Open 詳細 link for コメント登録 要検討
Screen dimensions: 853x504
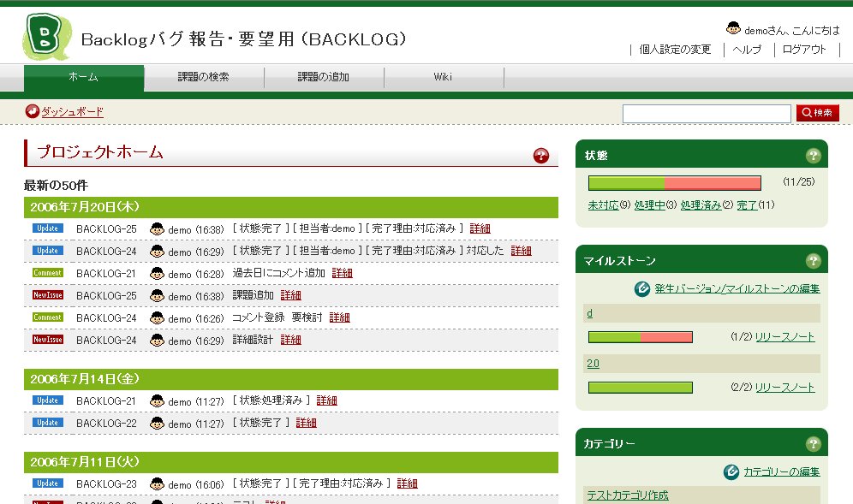pyautogui.click(x=339, y=318)
